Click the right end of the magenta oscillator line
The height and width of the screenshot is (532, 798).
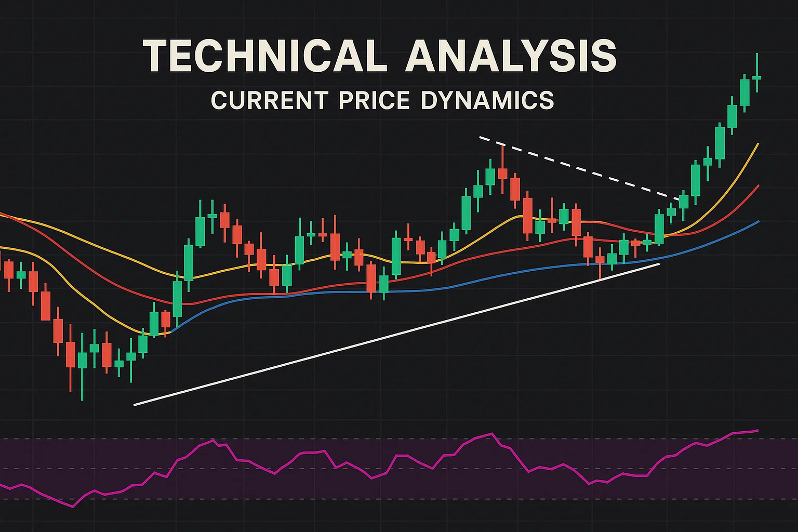coord(757,430)
